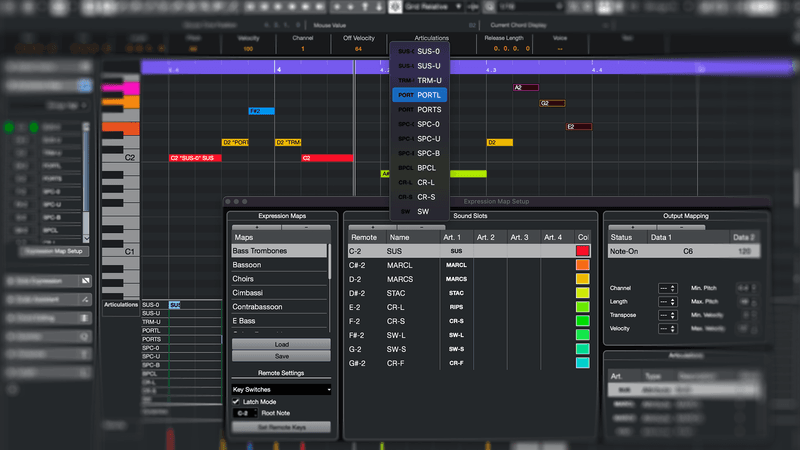Adjust the Transpose stepper in Output Mapping
Image resolution: width=800 pixels, height=450 pixels.
pyautogui.click(x=667, y=315)
